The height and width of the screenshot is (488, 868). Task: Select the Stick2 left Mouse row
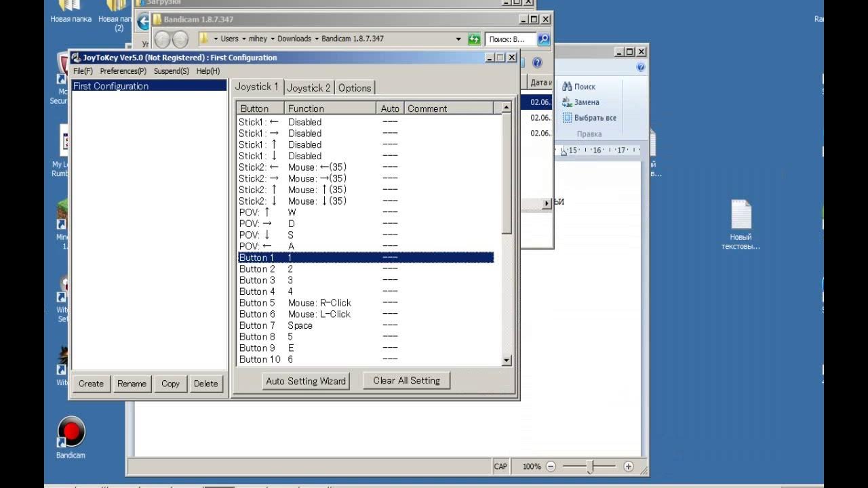[366, 167]
